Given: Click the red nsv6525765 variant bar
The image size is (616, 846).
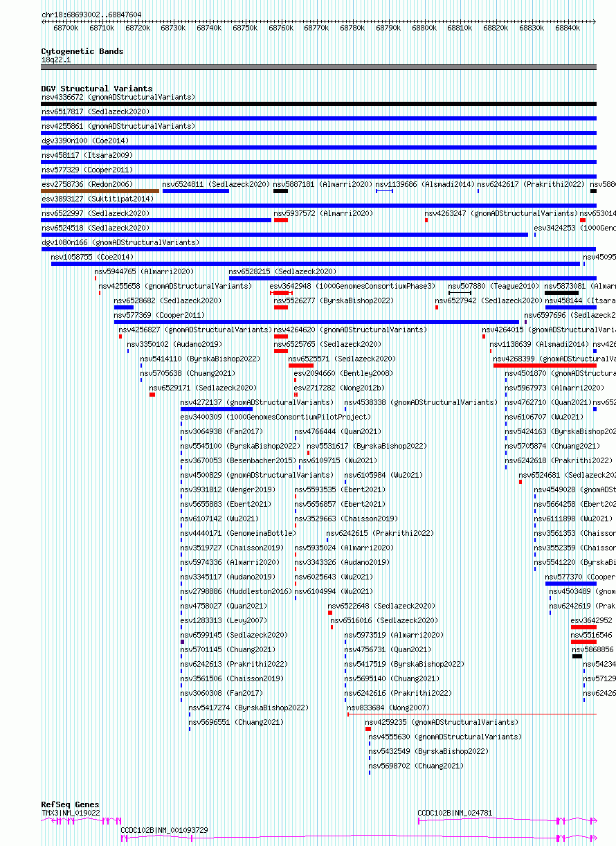Looking at the screenshot, I should click(280, 351).
